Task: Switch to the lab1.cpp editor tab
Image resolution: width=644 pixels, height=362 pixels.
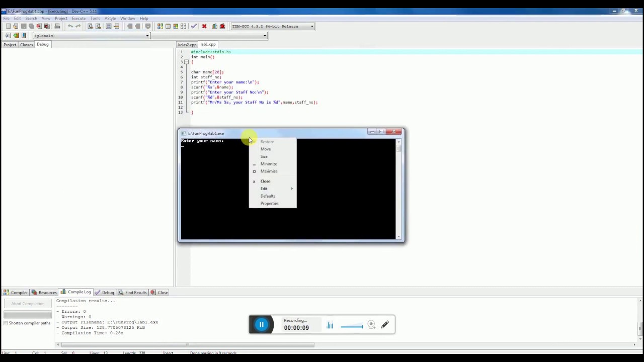Action: click(208, 44)
